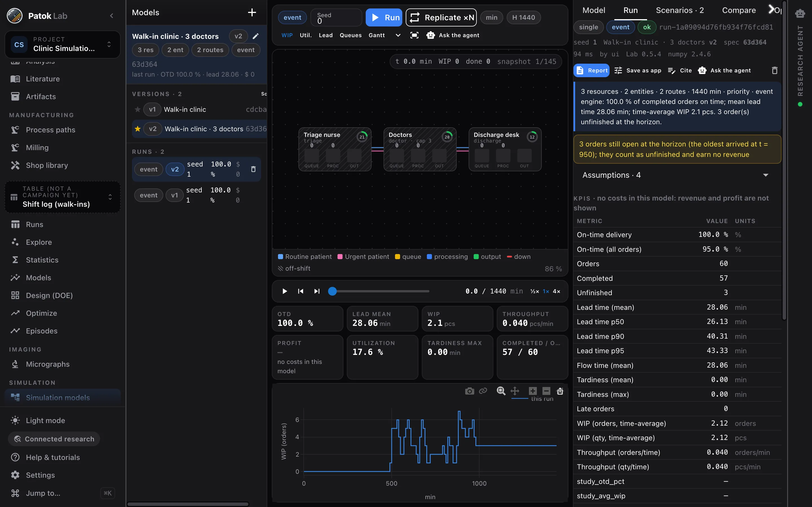This screenshot has width=812, height=507.
Task: Open the Clinic Simulation project switcher
Action: click(x=63, y=44)
